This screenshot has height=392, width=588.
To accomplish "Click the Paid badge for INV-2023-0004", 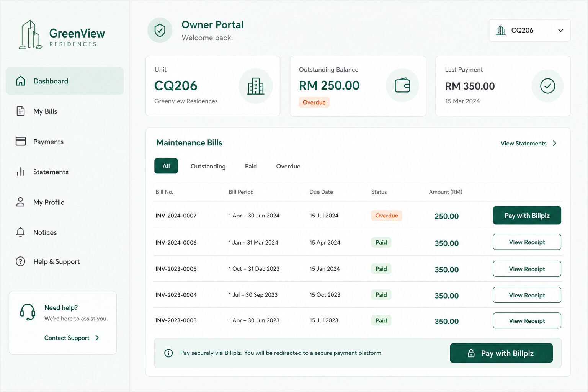I will point(381,295).
